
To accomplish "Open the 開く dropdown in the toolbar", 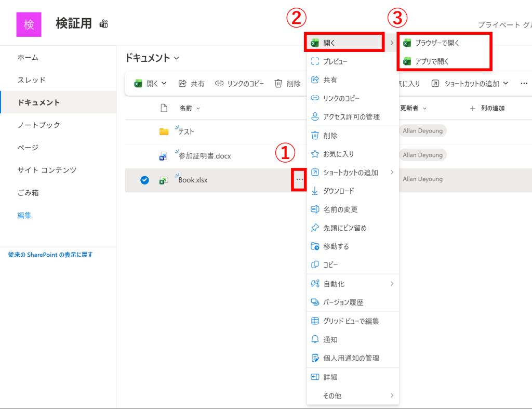I will point(151,84).
